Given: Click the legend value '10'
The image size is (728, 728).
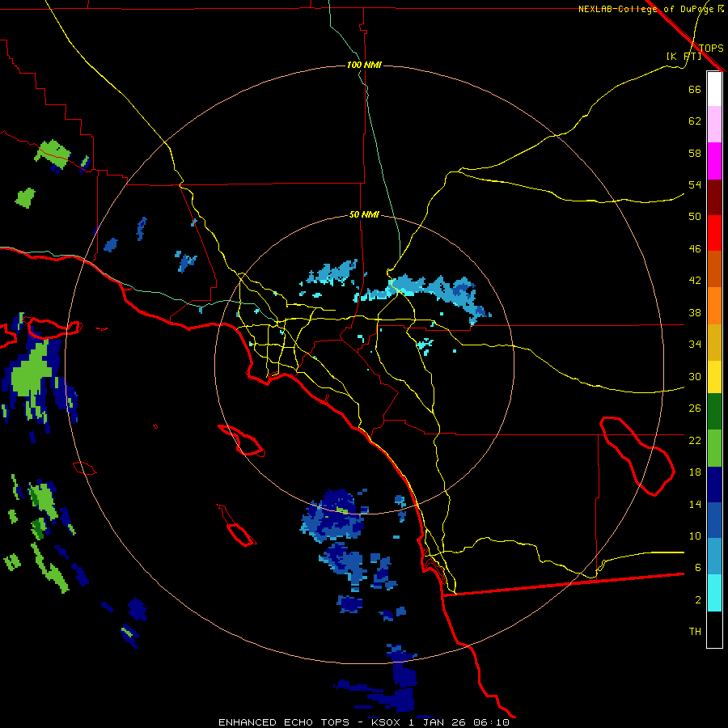Looking at the screenshot, I should tap(695, 535).
